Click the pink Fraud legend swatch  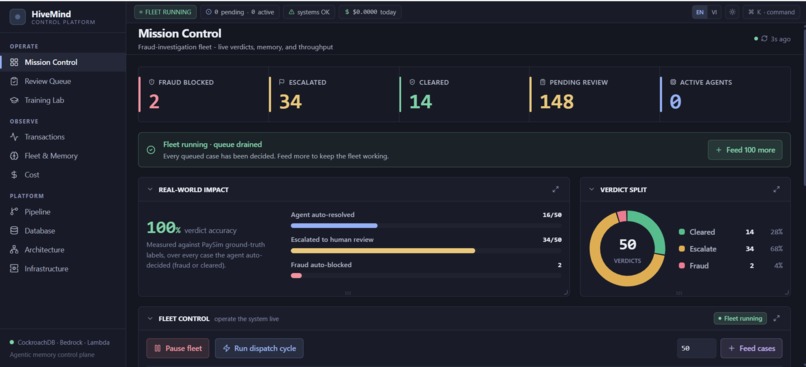pos(682,266)
